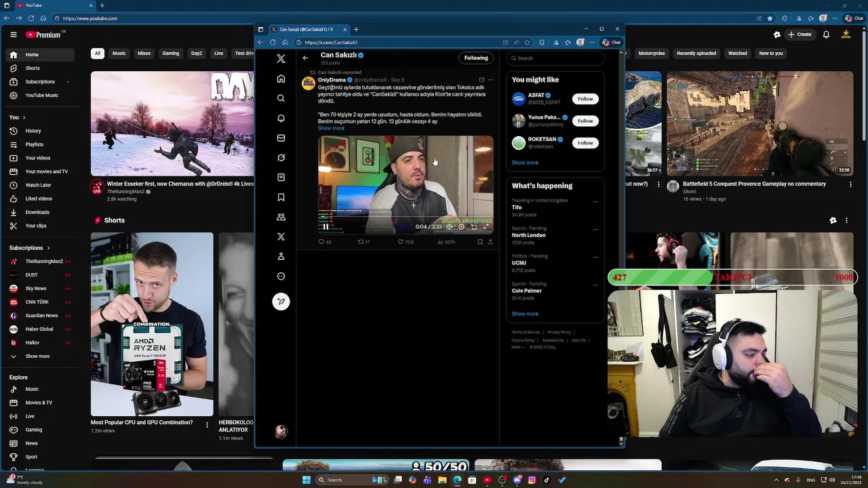Open options menu for the Tifo trend
Screen dimensions: 868x488
[x=595, y=202]
